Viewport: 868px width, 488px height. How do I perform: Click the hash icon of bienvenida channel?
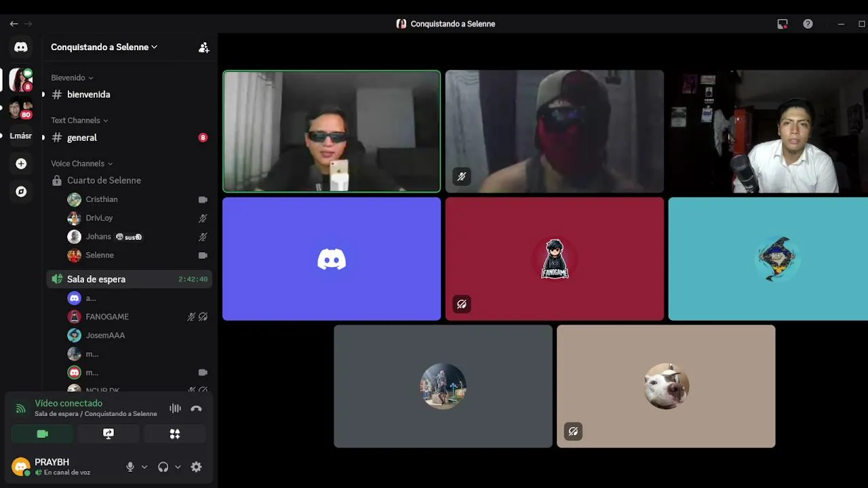coord(57,95)
